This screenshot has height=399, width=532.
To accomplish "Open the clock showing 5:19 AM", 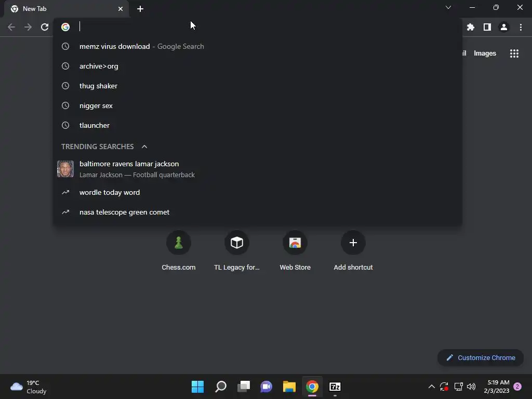I will coord(497,387).
